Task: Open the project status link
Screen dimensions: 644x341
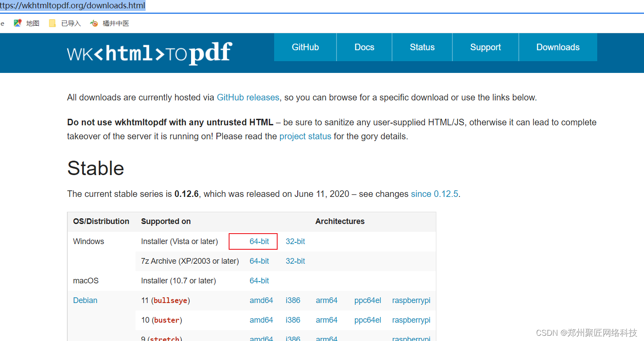Action: coord(305,136)
